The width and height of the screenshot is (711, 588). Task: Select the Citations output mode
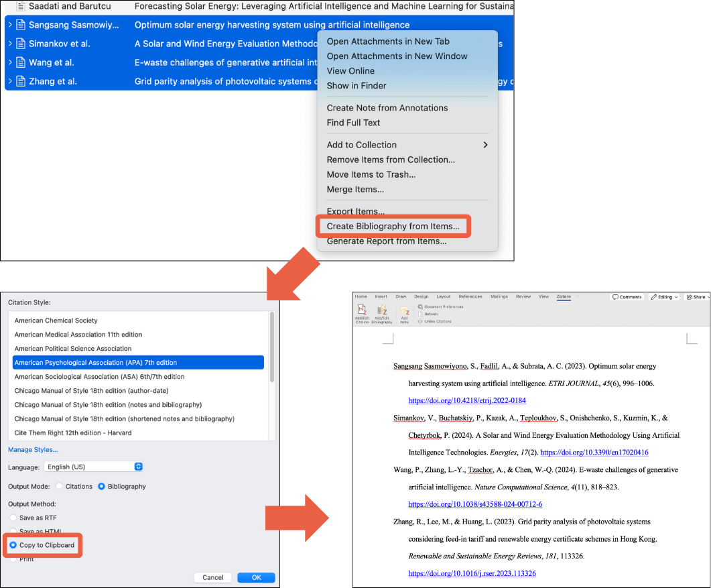point(60,486)
